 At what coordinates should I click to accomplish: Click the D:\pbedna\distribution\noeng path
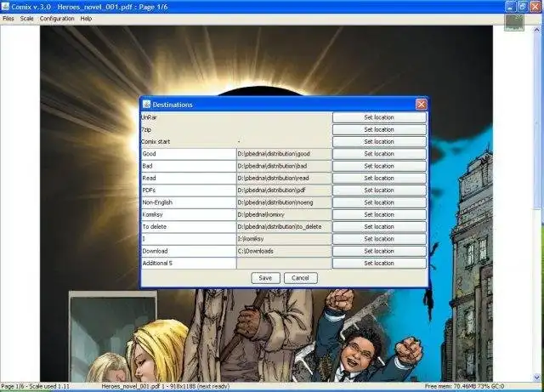[284, 202]
